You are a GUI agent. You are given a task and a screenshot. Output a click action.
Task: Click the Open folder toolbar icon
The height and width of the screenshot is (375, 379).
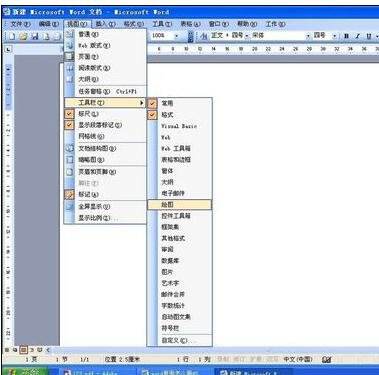click(23, 36)
